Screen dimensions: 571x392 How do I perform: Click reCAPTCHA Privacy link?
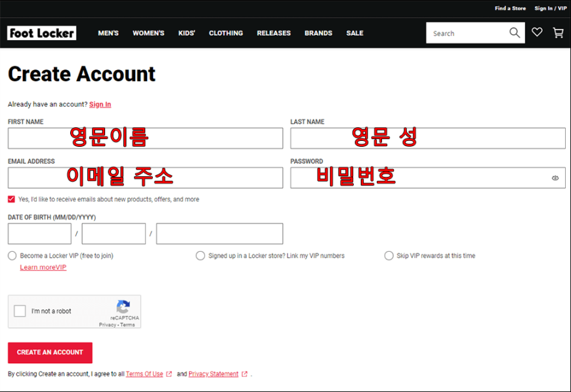click(x=107, y=324)
